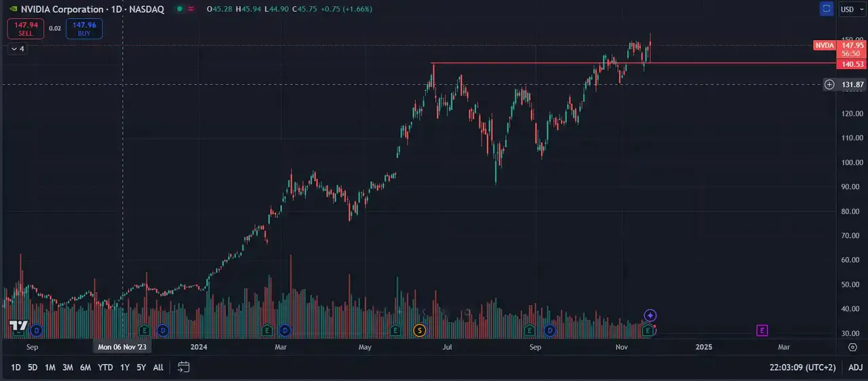Open the earnings E marker left of Sep 2024
The image size is (868, 381).
[x=530, y=330]
